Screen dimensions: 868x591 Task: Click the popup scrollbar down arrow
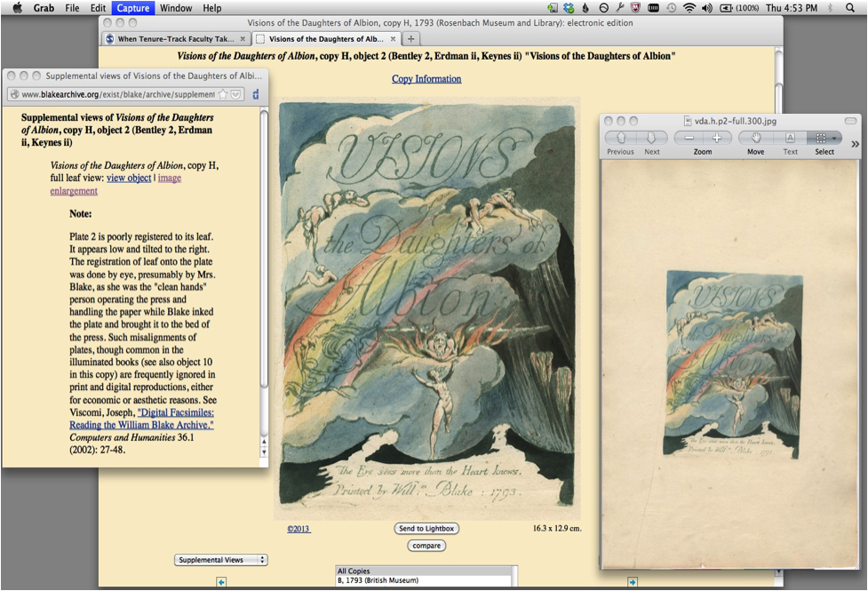click(x=264, y=452)
